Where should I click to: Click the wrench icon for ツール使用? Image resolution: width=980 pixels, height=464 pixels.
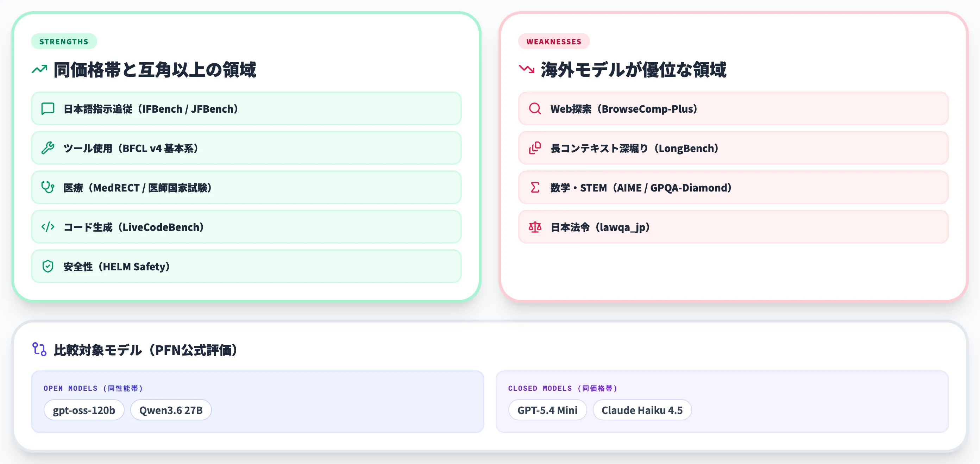pyautogui.click(x=48, y=148)
